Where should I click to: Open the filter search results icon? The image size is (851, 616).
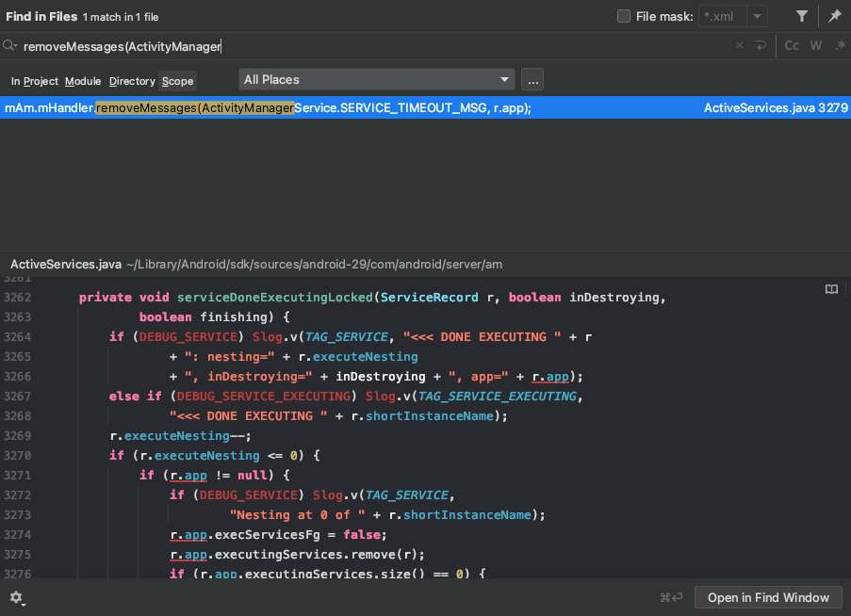pyautogui.click(x=802, y=16)
